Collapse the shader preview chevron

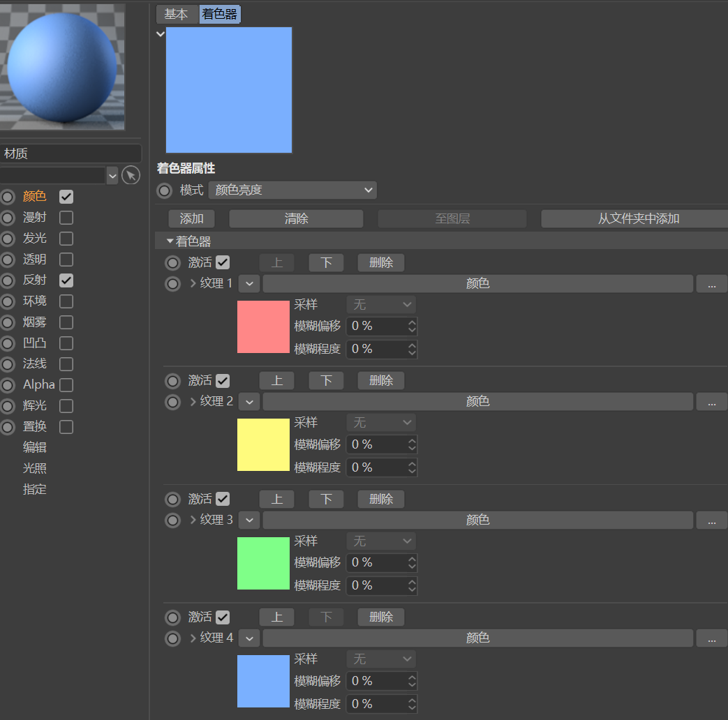tap(161, 34)
